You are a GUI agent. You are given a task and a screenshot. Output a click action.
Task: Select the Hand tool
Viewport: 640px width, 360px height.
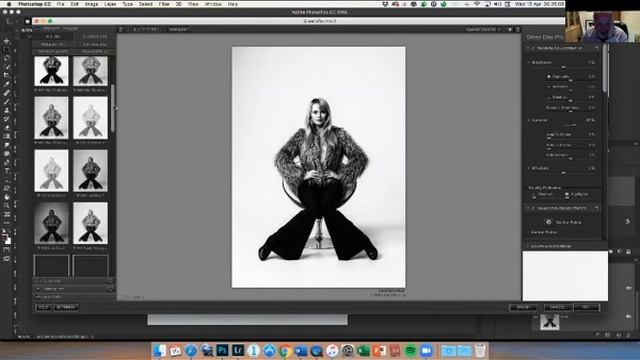click(x=7, y=197)
